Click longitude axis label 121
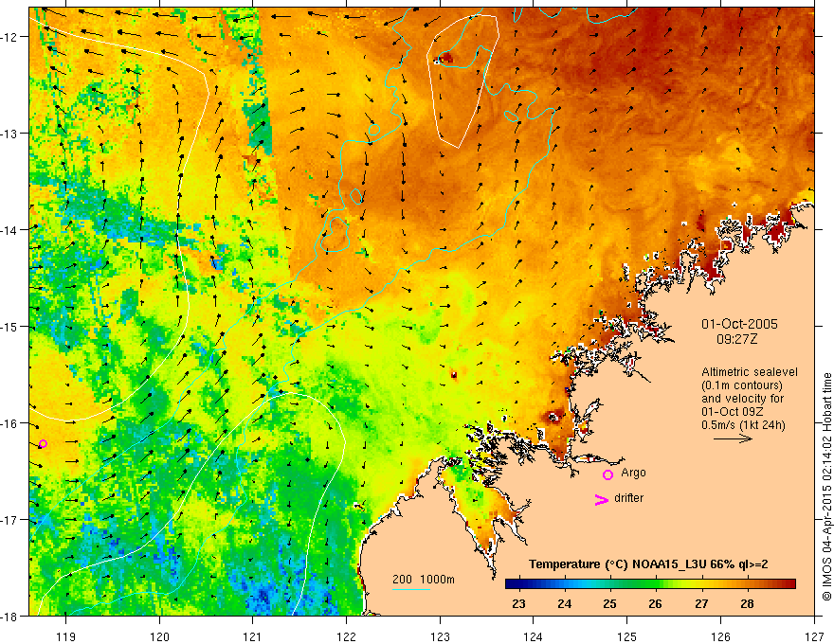834x644 pixels. (x=253, y=636)
